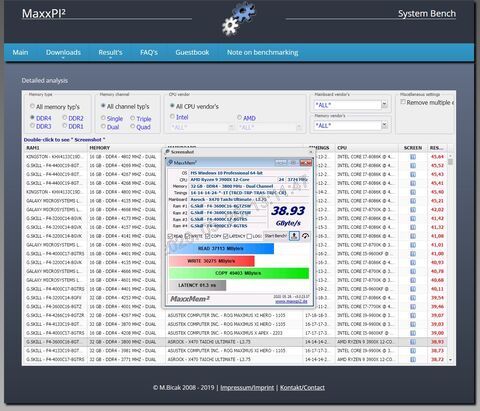
Task: Open the Kontakt/Contact link
Action: [302, 388]
